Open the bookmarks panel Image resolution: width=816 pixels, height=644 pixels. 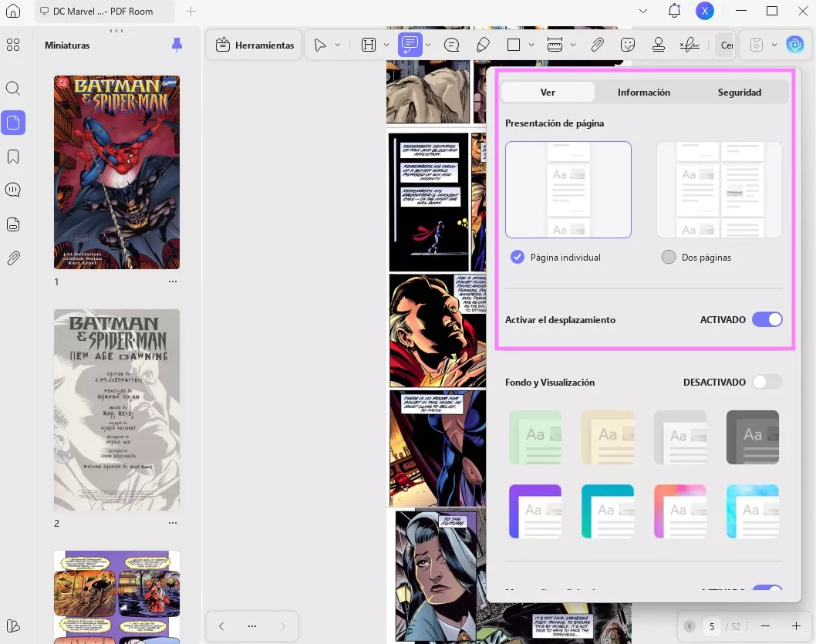pos(13,157)
